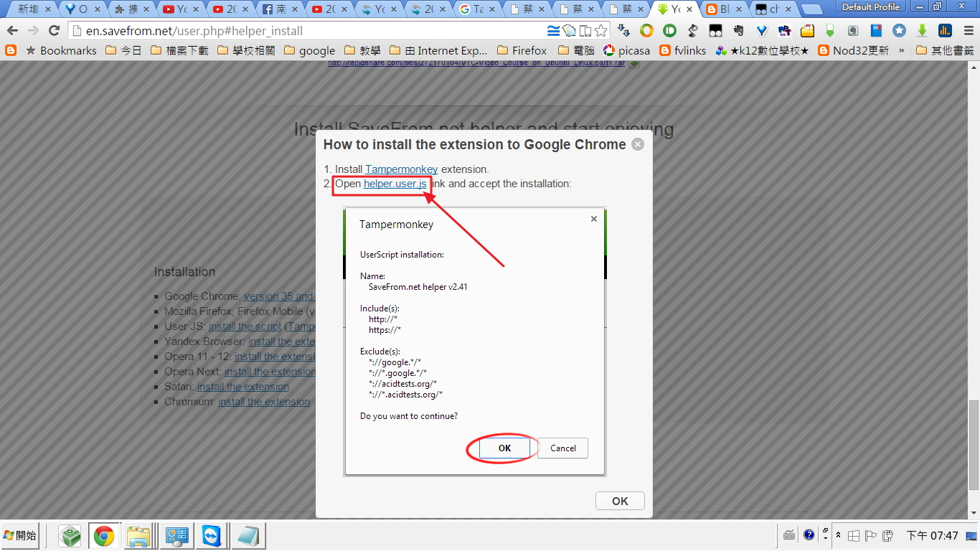Open the 教學 bookmark folder
The width and height of the screenshot is (980, 551).
click(363, 50)
